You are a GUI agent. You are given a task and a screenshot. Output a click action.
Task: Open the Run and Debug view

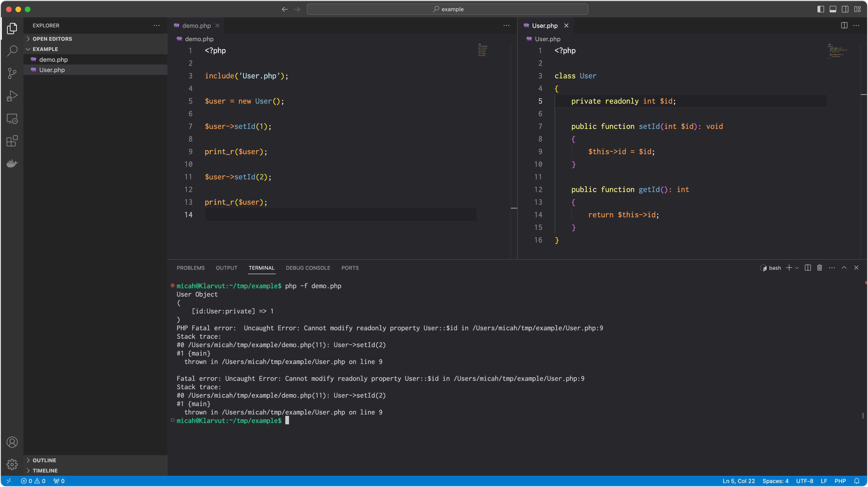pos(12,96)
